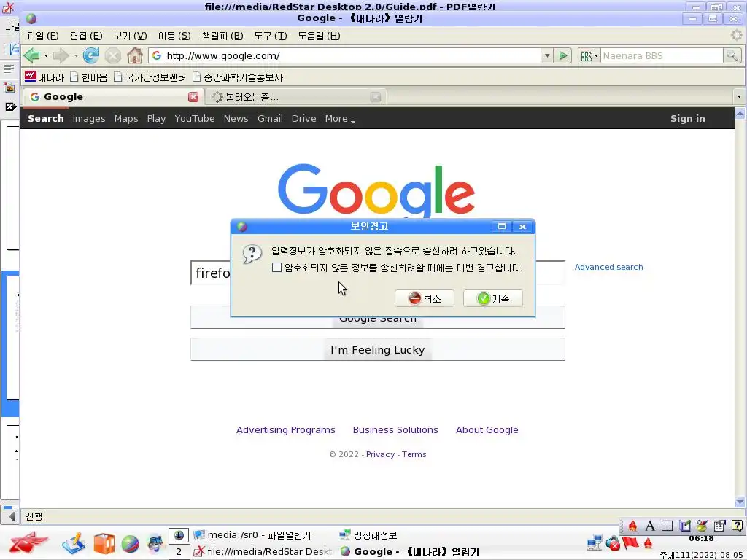Open the 중앙과학기술통보사 bookmark
747x560 pixels.
coord(238,77)
